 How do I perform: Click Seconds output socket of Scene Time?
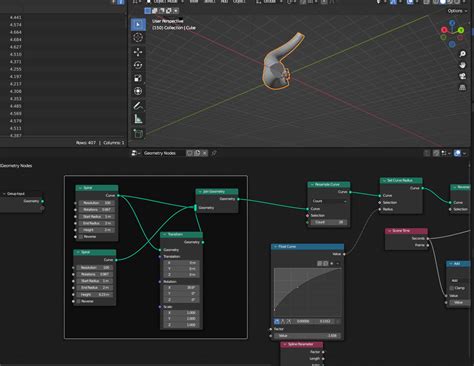(x=428, y=238)
